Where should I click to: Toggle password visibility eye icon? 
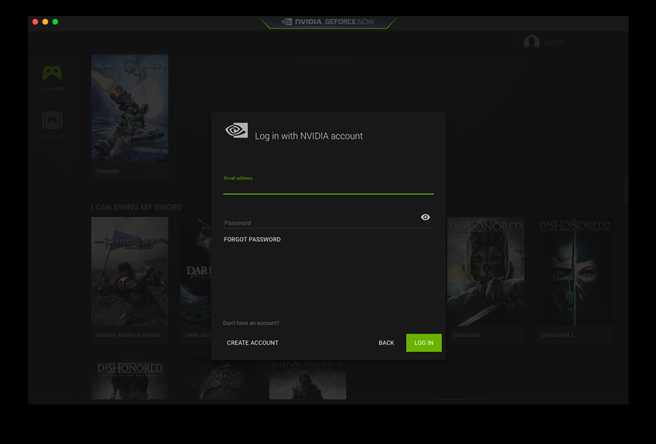pos(425,217)
